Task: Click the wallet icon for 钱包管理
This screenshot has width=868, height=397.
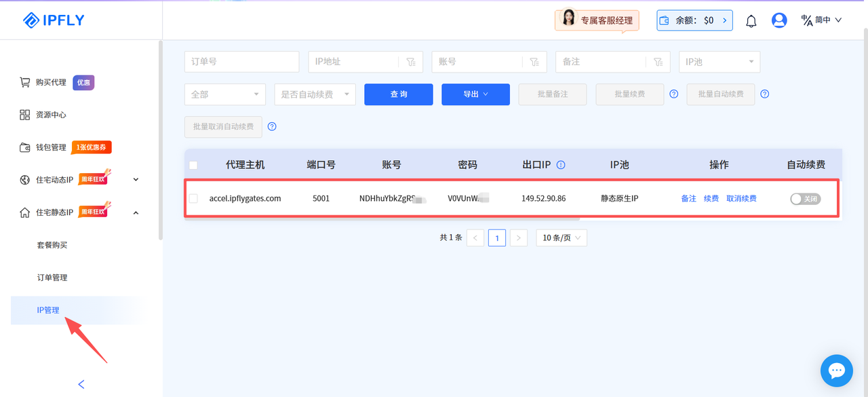Action: click(24, 147)
